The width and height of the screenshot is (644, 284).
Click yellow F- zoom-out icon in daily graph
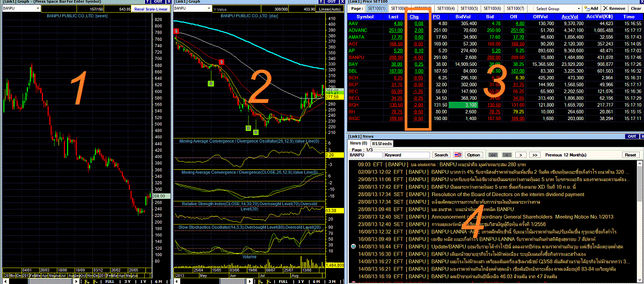point(268,281)
